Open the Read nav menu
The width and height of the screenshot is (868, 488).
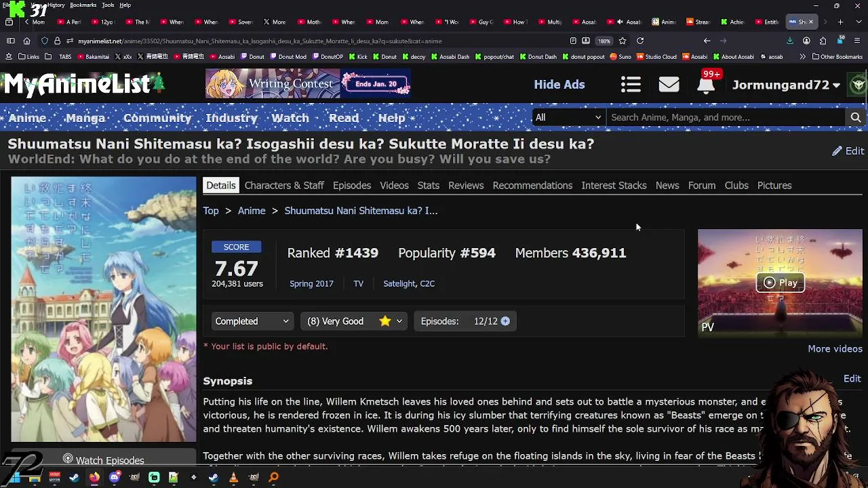(x=344, y=118)
